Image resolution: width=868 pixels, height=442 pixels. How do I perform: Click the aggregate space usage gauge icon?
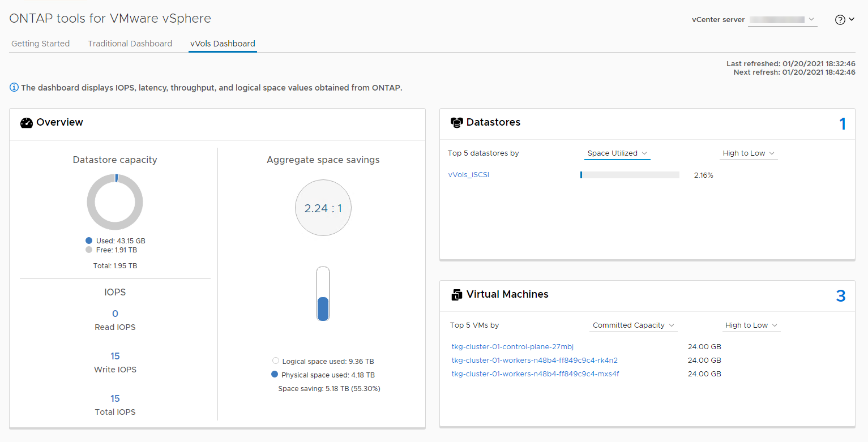pos(323,294)
